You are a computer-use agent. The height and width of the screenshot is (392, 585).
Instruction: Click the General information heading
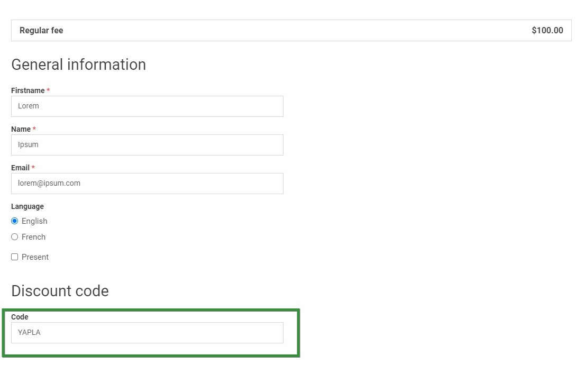coord(78,65)
